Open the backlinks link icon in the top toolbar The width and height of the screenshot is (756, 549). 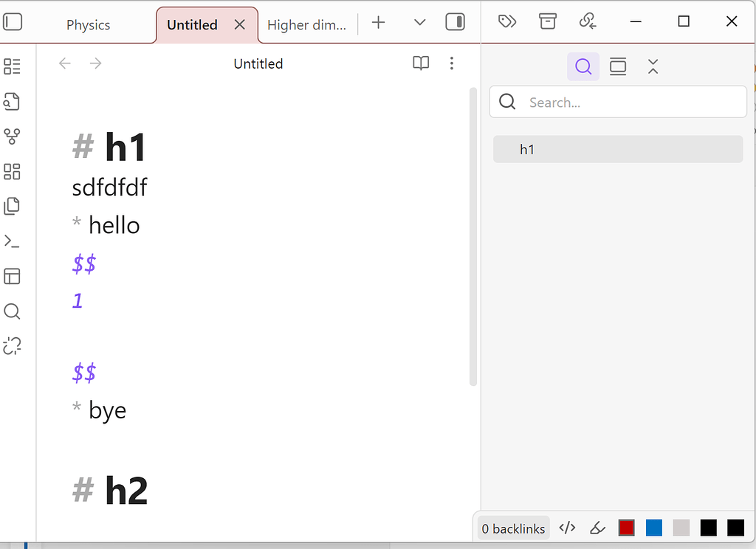(x=588, y=21)
